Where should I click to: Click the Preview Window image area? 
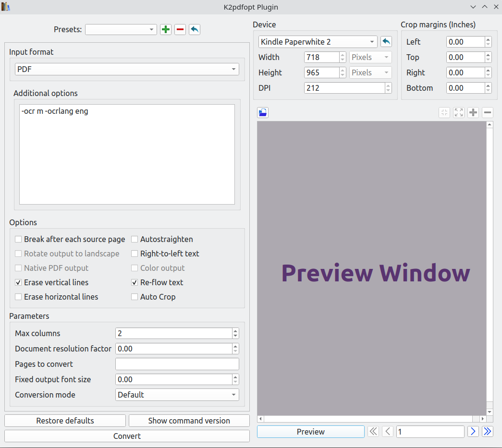coord(372,268)
